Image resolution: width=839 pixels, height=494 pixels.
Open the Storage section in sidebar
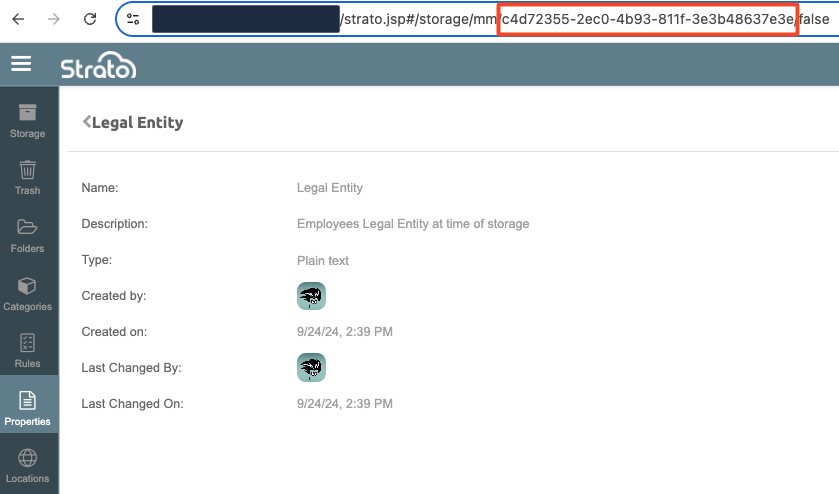point(28,119)
